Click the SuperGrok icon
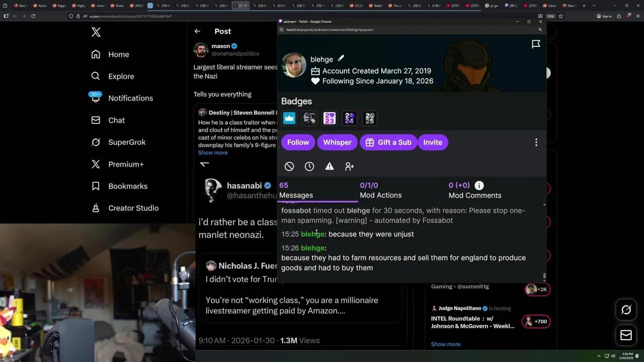Viewport: 644px width, 362px height. pyautogui.click(x=96, y=142)
